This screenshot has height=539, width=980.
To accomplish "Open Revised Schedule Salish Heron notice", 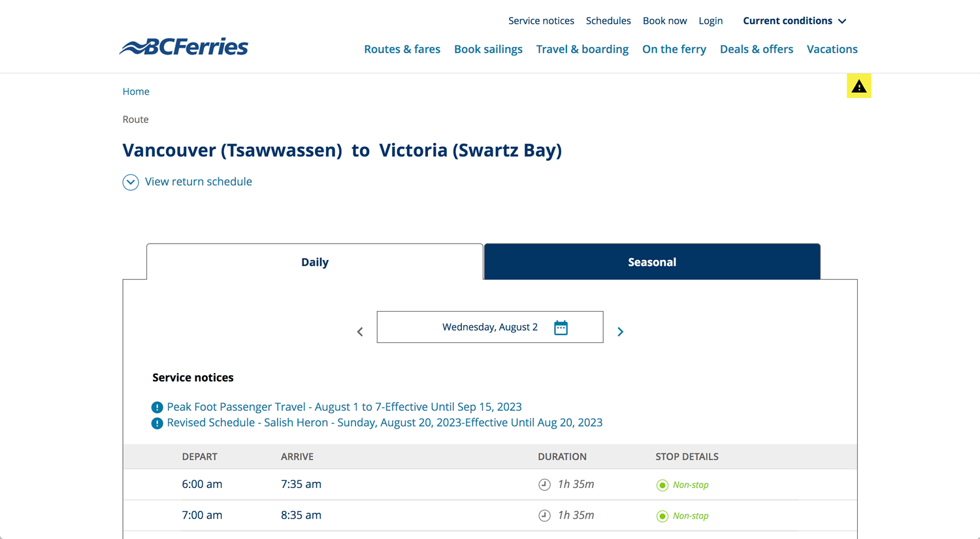I will tap(385, 423).
